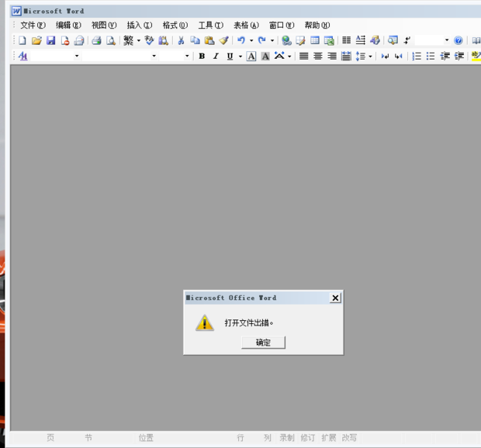Expand the 繁 conversion dropdown arrow
Screen dimensions: 481x448
point(138,40)
